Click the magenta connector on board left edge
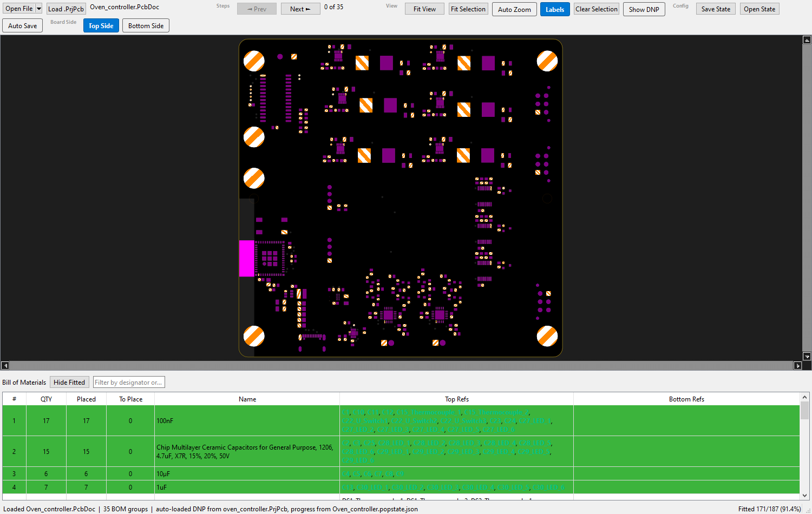The height and width of the screenshot is (514, 812). tap(246, 259)
